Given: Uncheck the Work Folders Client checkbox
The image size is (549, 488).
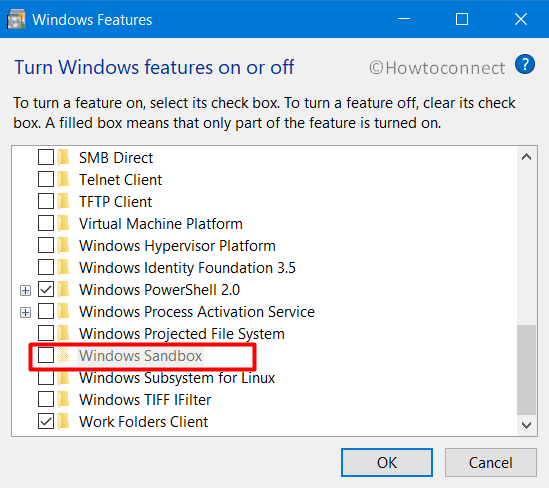Looking at the screenshot, I should [x=46, y=421].
